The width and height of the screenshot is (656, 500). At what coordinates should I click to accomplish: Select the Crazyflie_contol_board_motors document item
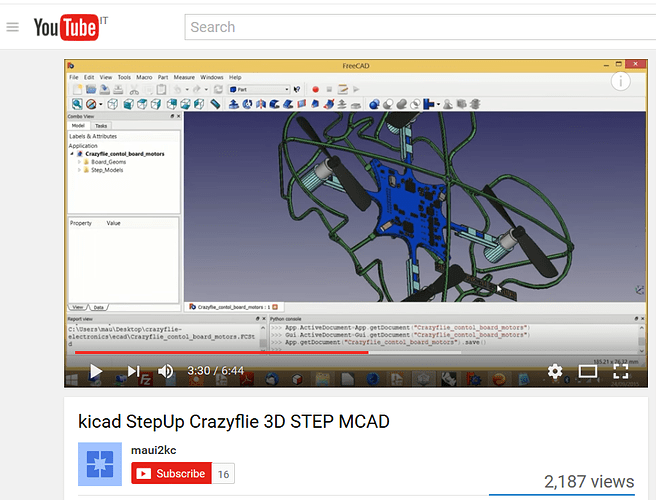coord(125,154)
